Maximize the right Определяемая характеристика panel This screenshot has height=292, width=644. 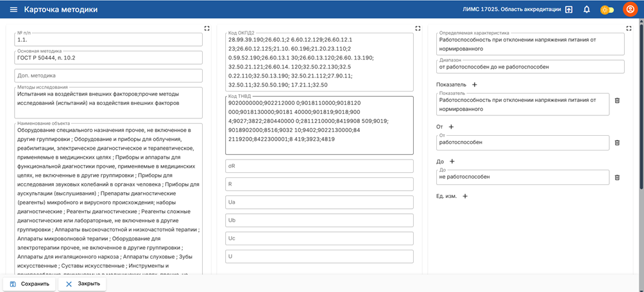(x=629, y=28)
